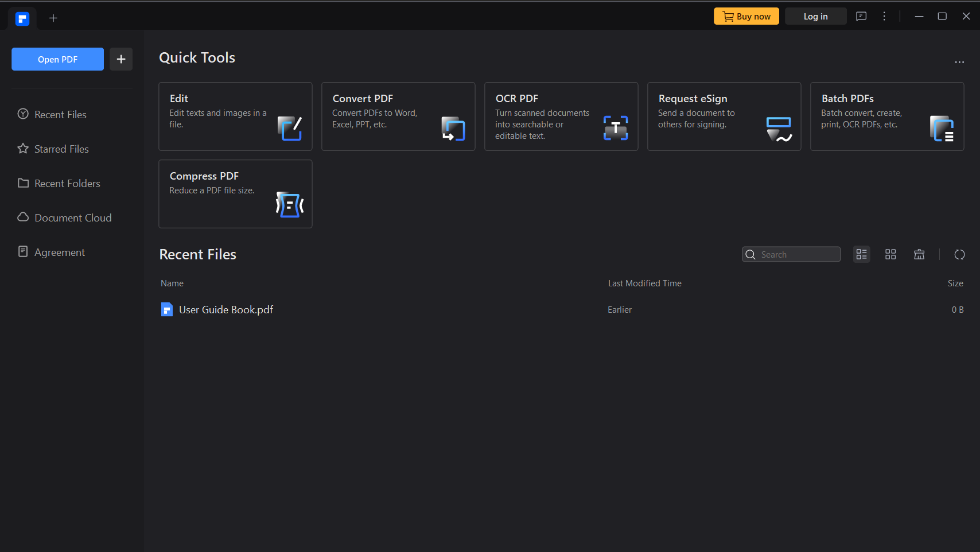Viewport: 980px width, 552px height.
Task: Open Document Cloud in sidebar
Action: coord(73,218)
